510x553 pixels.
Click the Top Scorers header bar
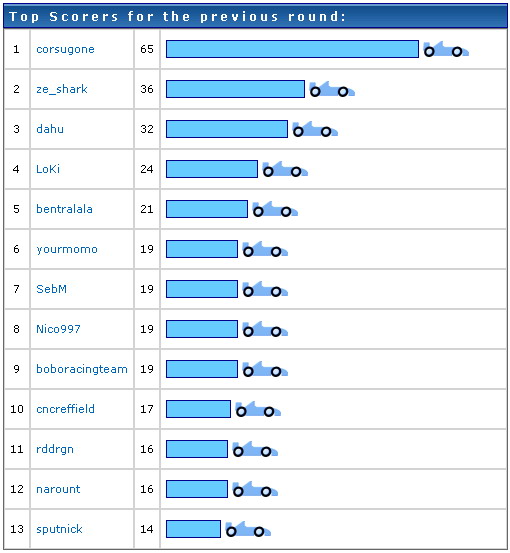tap(255, 16)
